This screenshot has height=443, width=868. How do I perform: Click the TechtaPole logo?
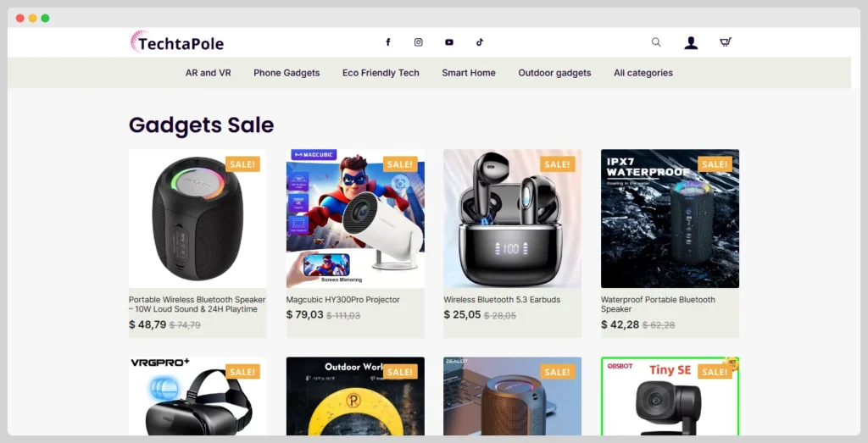[177, 42]
